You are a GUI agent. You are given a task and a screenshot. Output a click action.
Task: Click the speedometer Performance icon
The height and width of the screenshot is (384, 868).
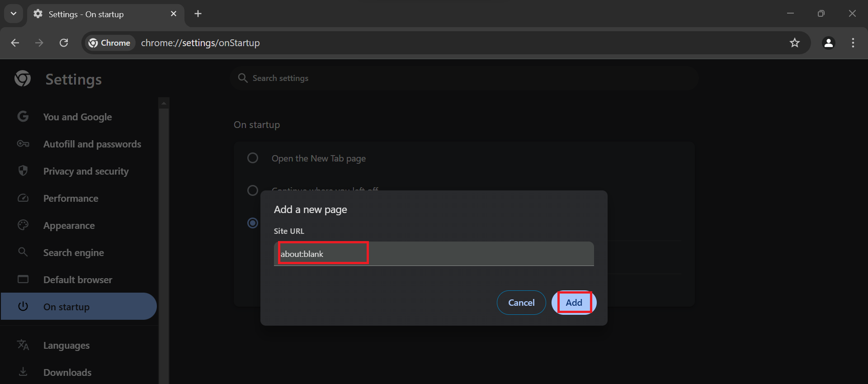[23, 198]
